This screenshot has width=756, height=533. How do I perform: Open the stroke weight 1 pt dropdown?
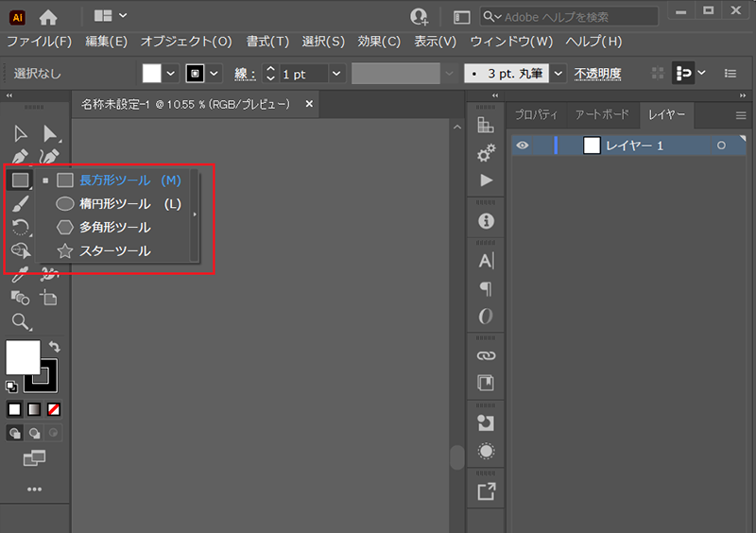tap(336, 74)
